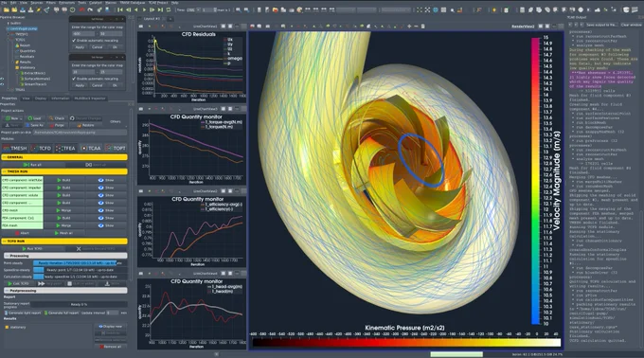Click the Clear window button in TCAE Output
Viewport: 644px width, 358px height.
[632, 25]
